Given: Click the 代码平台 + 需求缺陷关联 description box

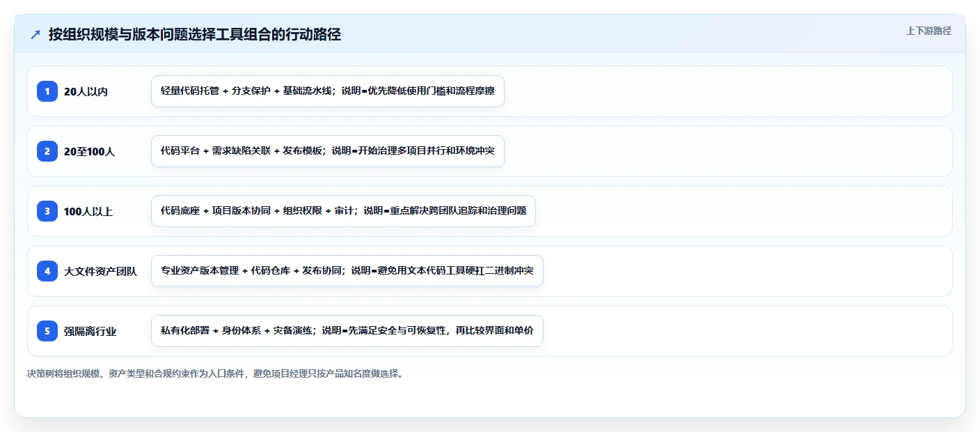Looking at the screenshot, I should click(x=328, y=151).
